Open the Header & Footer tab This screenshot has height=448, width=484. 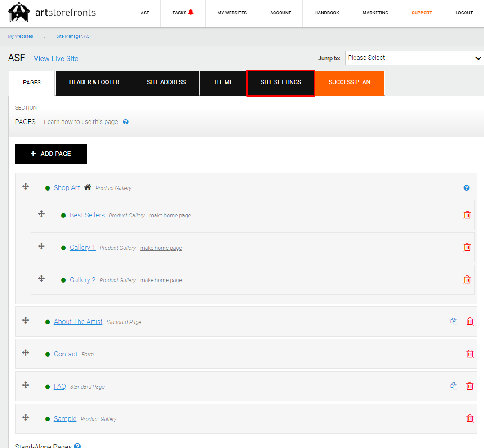click(94, 83)
